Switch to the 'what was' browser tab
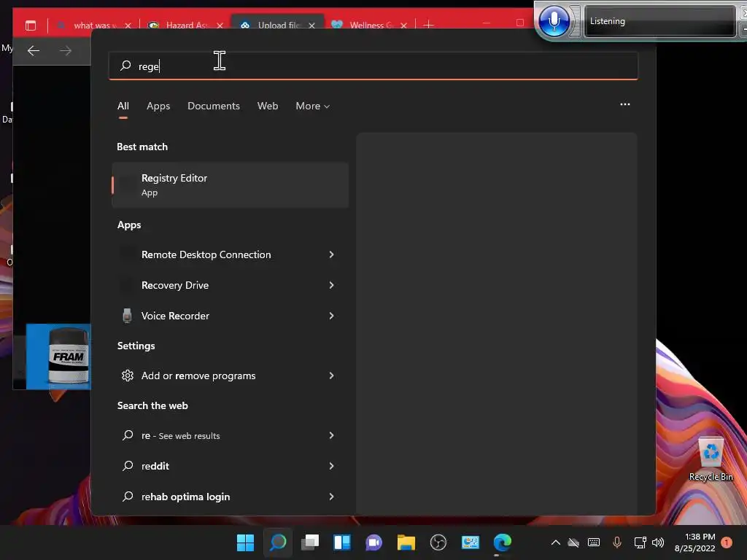Image resolution: width=747 pixels, height=560 pixels. (94, 26)
